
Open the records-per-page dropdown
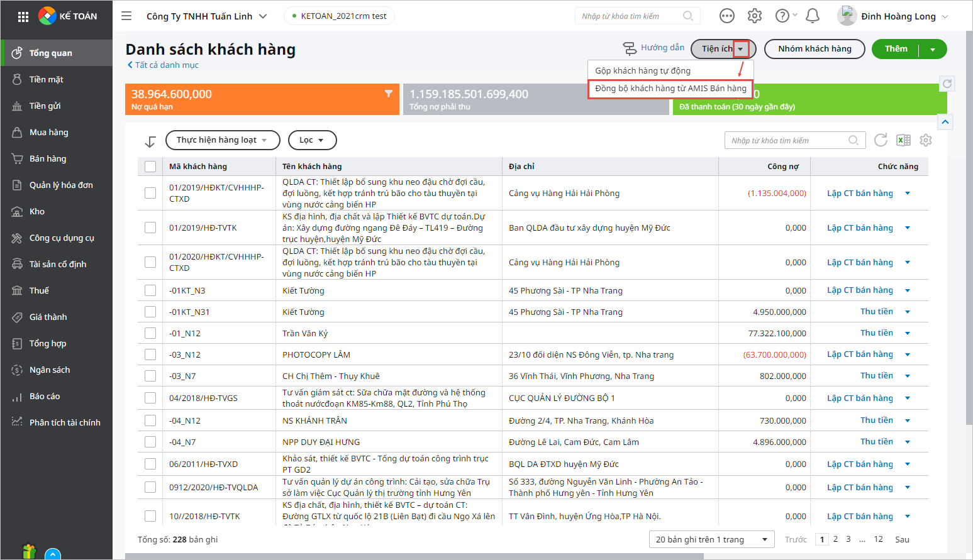coord(711,539)
